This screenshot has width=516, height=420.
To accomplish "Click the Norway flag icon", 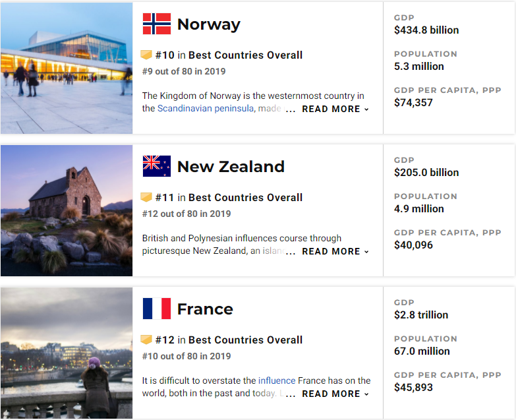I will pyautogui.click(x=157, y=24).
